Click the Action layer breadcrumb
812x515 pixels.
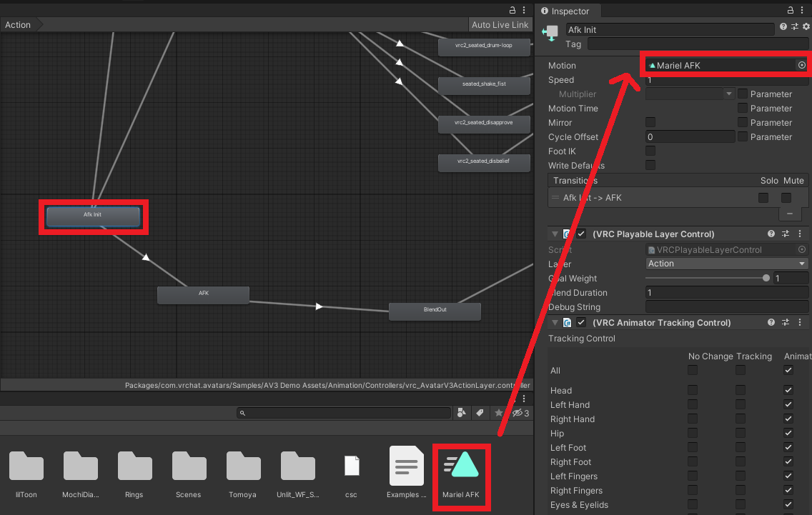19,25
